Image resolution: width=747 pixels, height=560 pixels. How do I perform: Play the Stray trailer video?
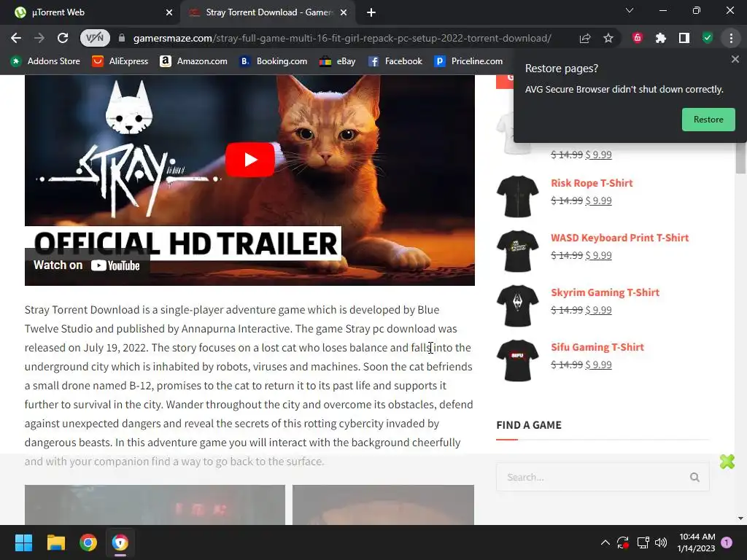pos(249,160)
